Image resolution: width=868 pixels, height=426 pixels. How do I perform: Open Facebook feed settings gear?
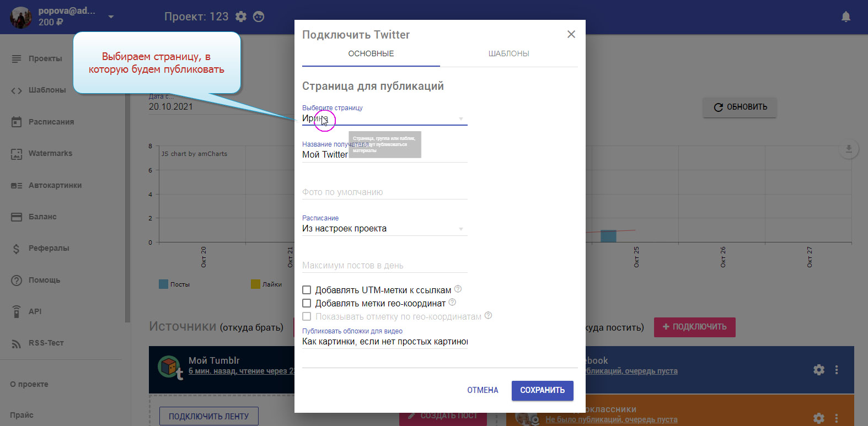[819, 370]
